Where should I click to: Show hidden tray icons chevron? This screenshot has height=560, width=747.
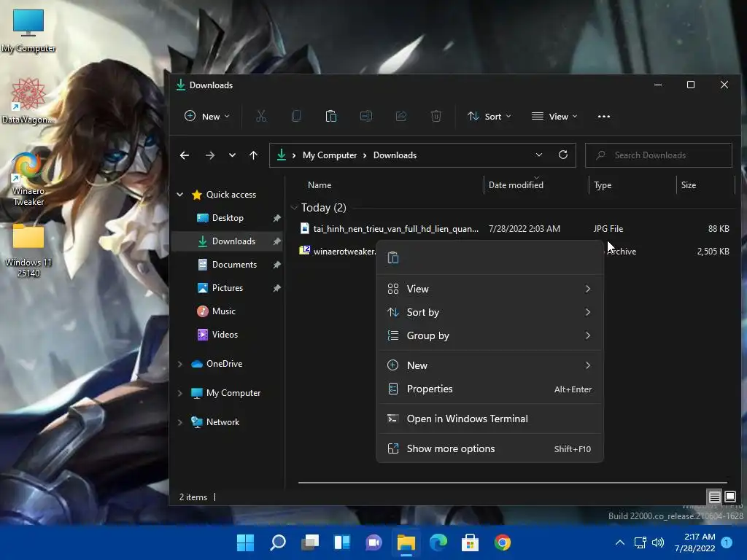[x=620, y=542]
